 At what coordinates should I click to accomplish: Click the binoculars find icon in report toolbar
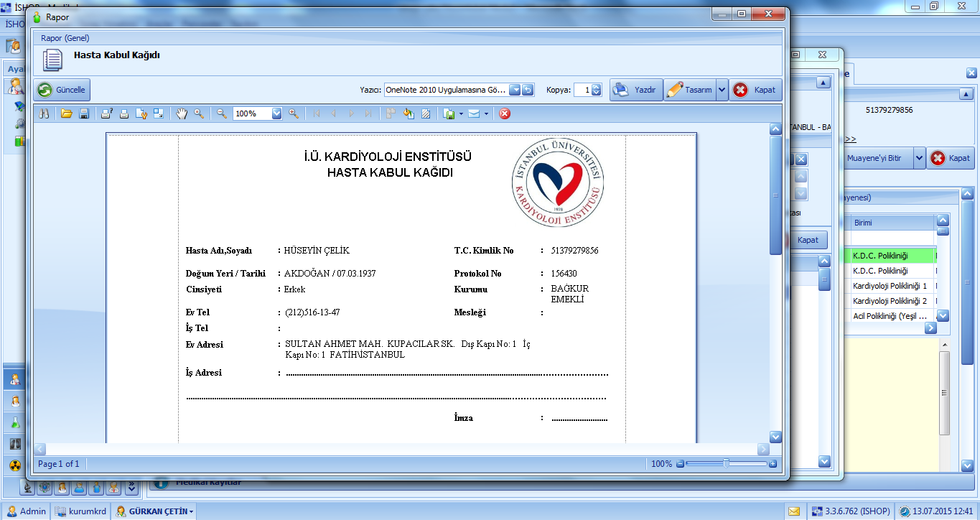point(44,113)
